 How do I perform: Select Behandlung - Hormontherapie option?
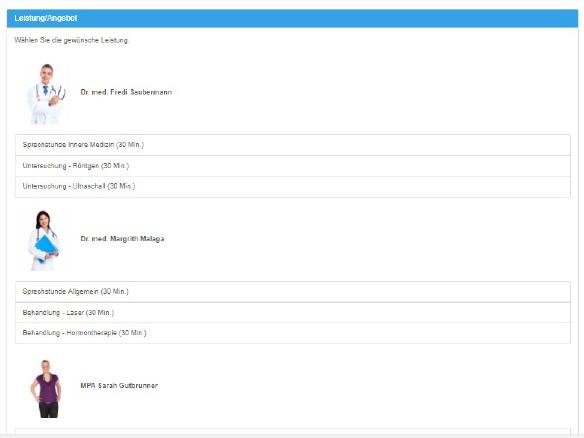[x=293, y=333]
